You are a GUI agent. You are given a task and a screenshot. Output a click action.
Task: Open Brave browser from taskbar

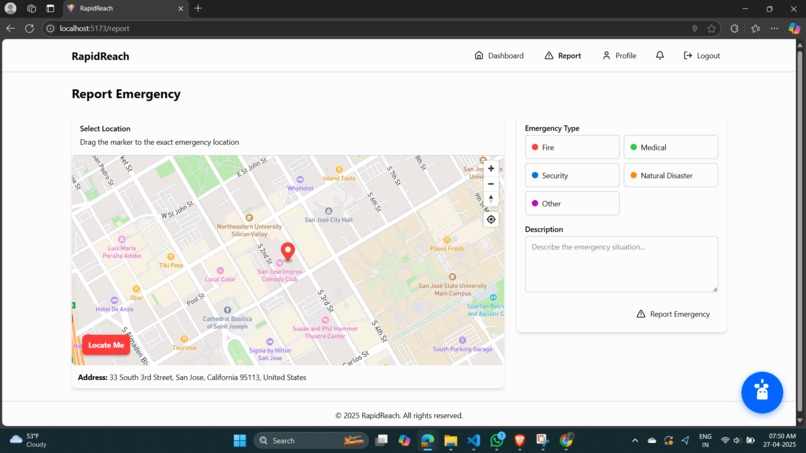point(520,441)
